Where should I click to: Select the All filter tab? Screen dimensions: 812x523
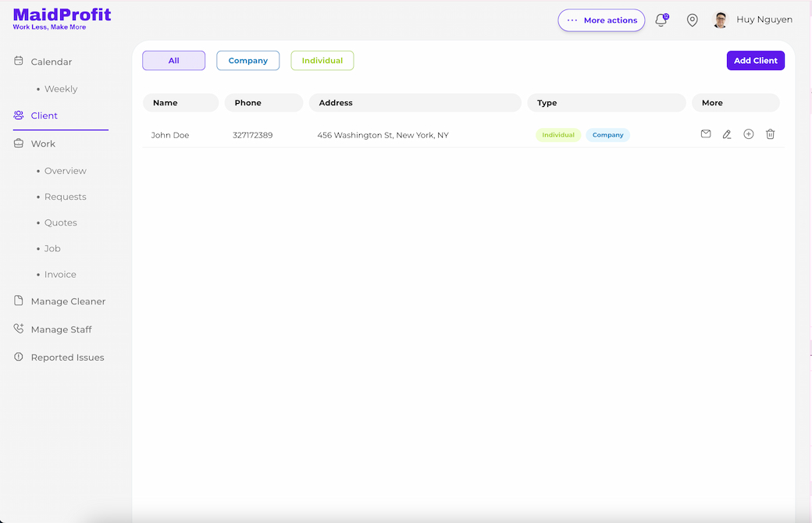173,60
